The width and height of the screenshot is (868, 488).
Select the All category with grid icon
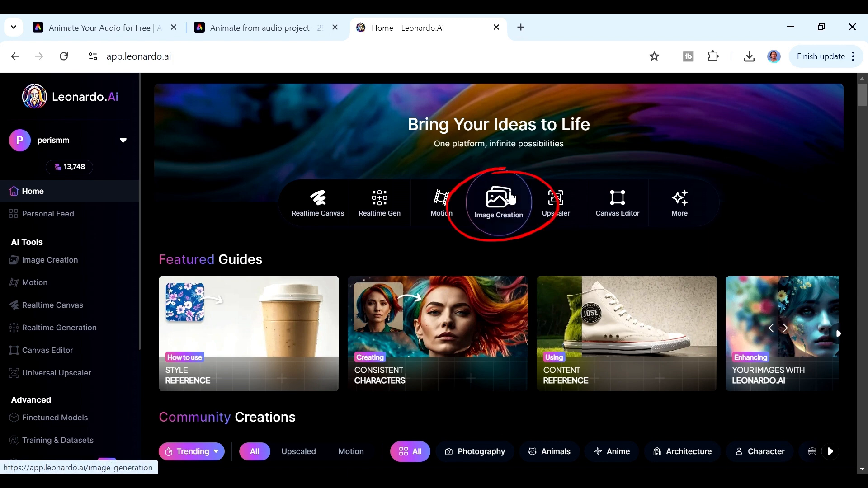point(410,451)
